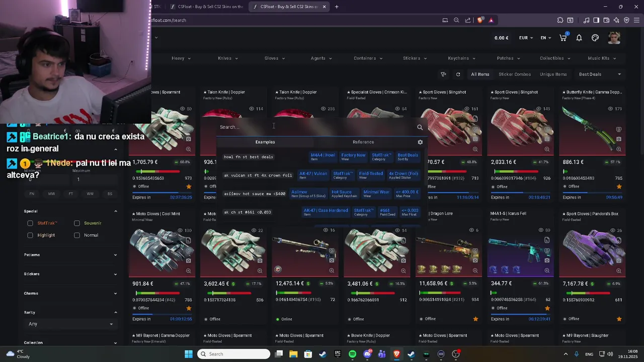Toggle the FT wear filter
Screen dimensions: 644x362
(x=71, y=194)
